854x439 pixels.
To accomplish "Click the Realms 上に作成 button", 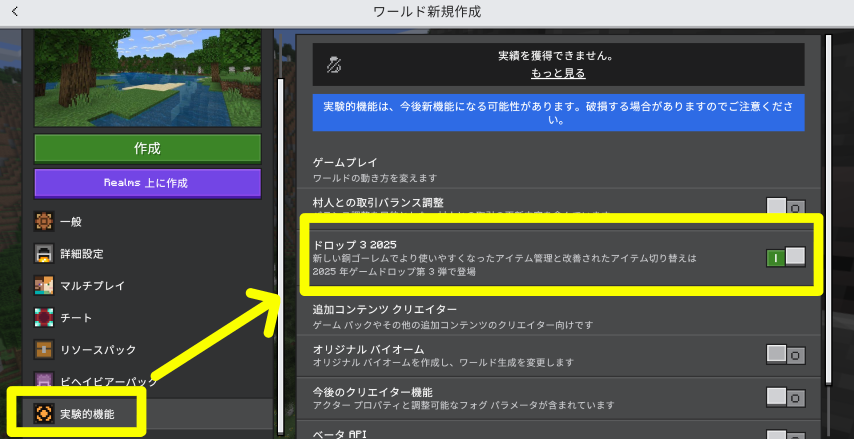I will click(x=148, y=183).
